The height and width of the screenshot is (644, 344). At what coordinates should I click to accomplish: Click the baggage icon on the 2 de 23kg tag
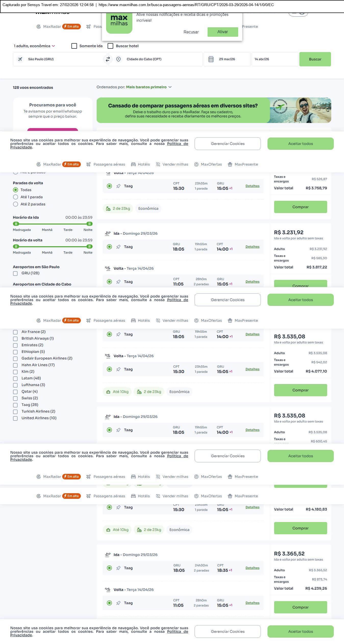tap(108, 209)
